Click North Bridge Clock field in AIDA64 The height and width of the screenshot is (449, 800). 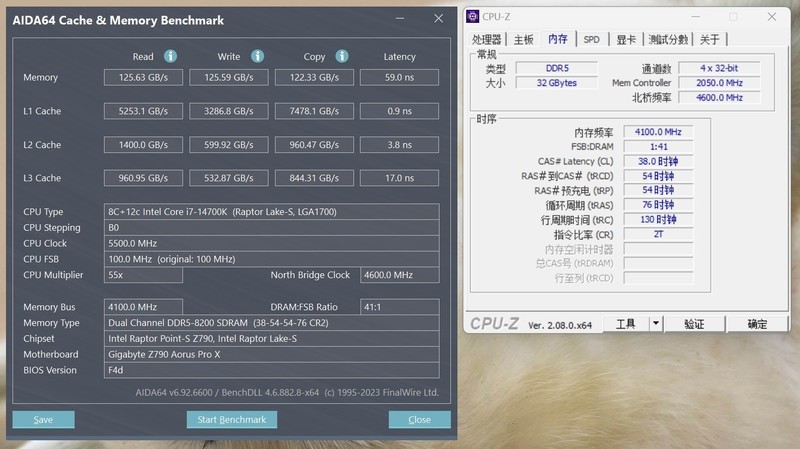[x=399, y=275]
